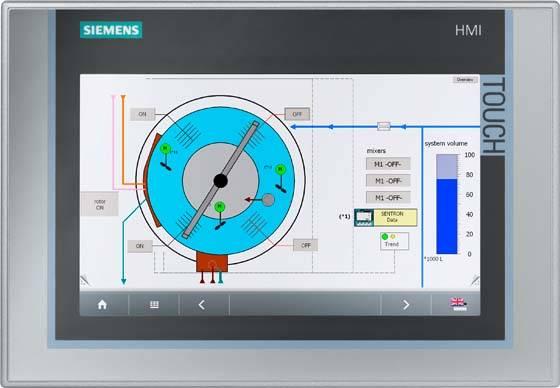Screen dimensions: 560x388
Task: Switch the rotor ON button
Action: [100, 204]
